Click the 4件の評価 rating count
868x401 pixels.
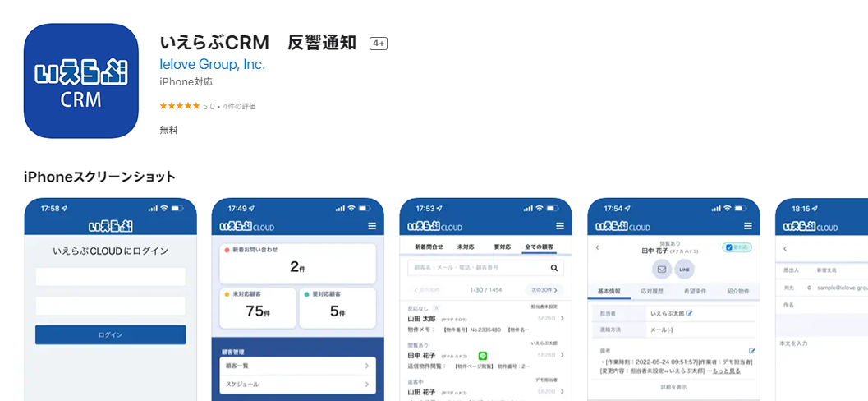tap(239, 106)
